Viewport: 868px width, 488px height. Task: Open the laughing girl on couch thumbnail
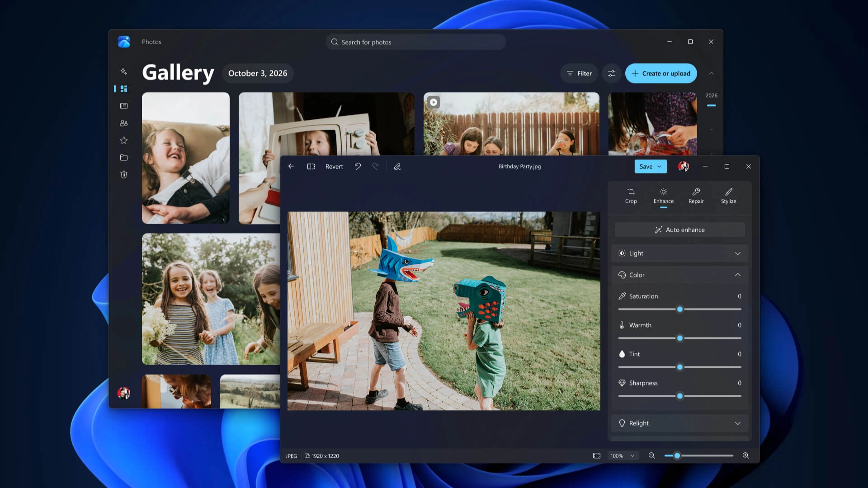tap(186, 158)
